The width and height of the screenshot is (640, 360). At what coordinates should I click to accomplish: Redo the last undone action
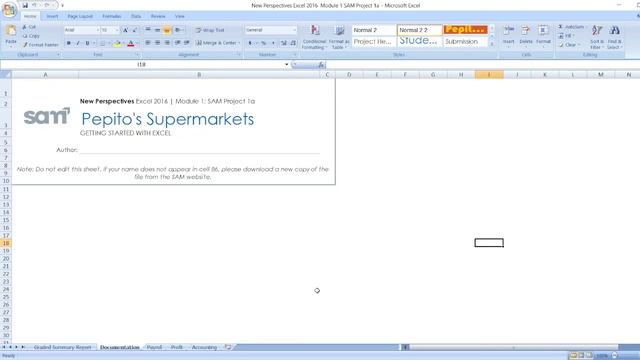point(47,5)
